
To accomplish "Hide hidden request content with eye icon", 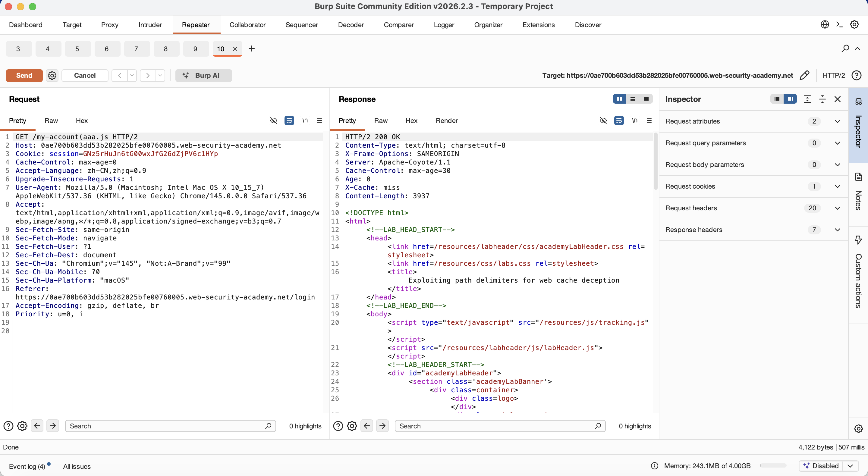I will 274,120.
